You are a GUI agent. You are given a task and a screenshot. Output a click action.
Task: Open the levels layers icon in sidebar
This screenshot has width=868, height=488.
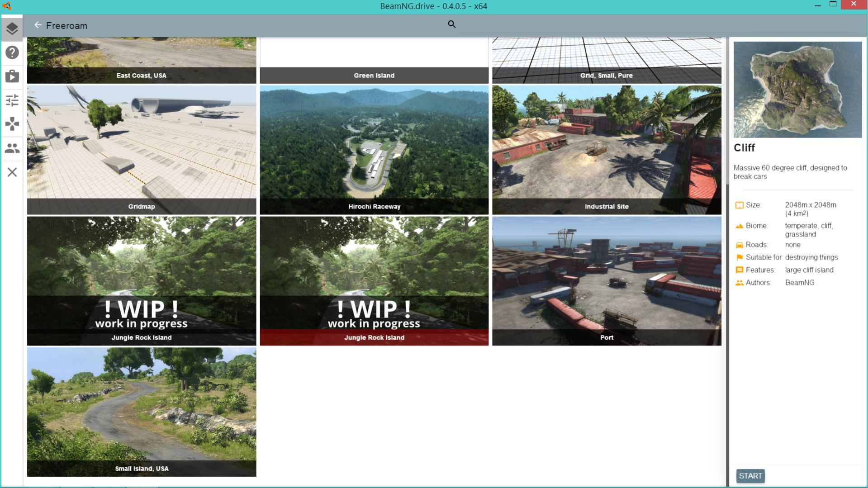point(12,28)
